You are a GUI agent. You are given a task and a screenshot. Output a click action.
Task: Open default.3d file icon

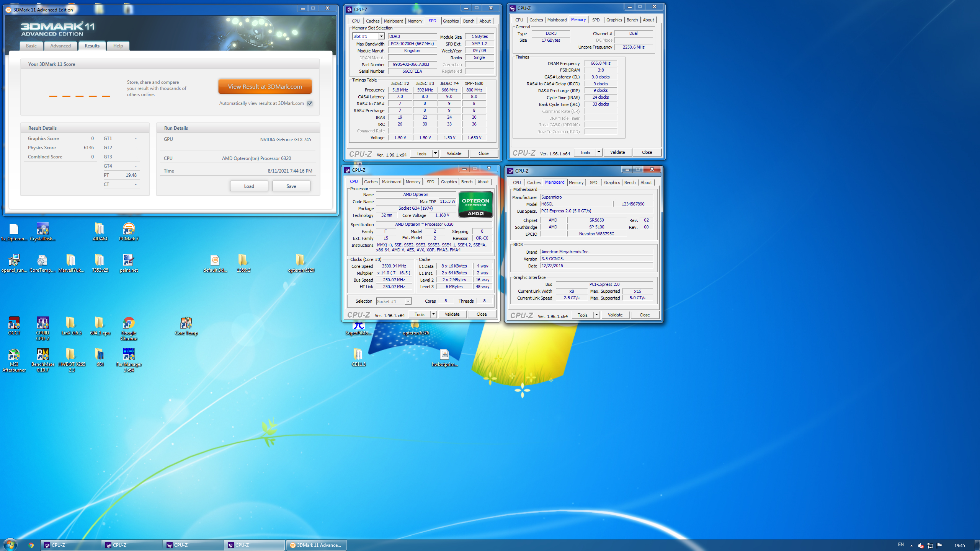tap(215, 263)
